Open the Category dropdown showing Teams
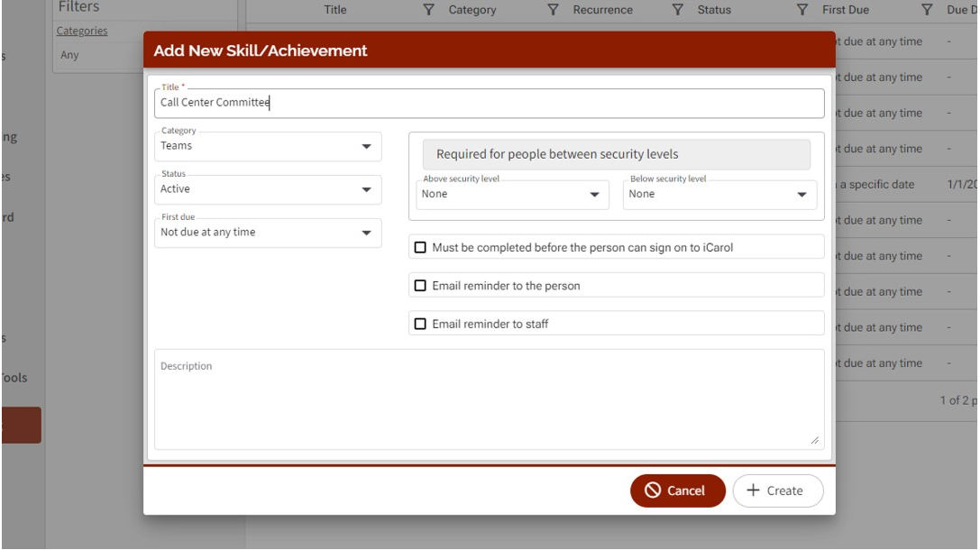 click(x=268, y=146)
